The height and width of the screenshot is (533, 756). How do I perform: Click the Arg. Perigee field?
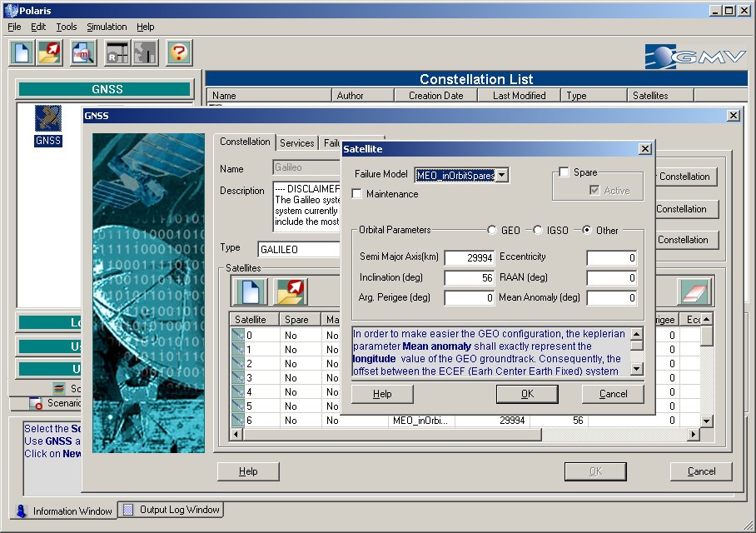coord(470,297)
